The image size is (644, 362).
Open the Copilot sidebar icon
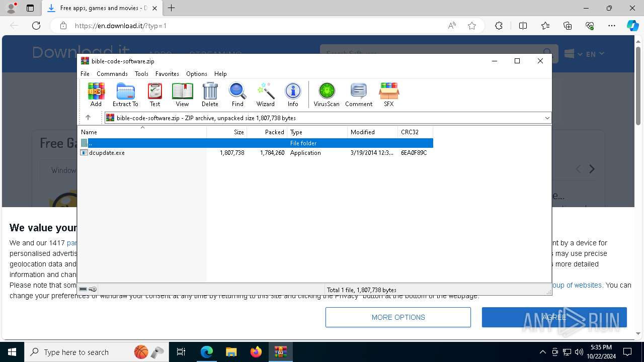[x=632, y=26]
